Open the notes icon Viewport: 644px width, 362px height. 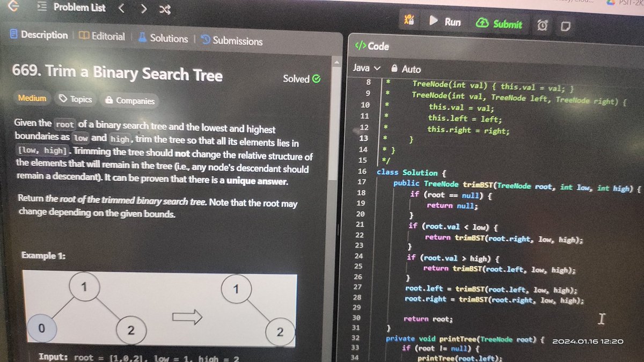[x=565, y=26]
